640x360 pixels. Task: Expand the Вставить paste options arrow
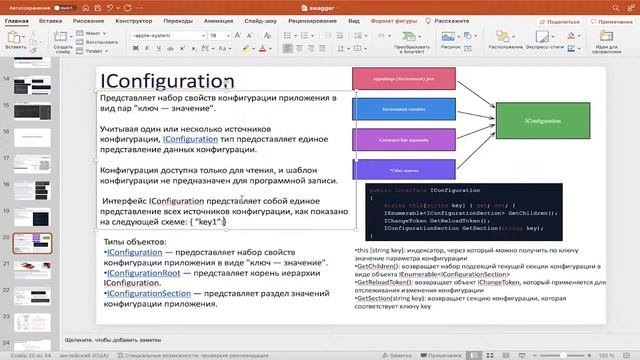click(x=23, y=37)
